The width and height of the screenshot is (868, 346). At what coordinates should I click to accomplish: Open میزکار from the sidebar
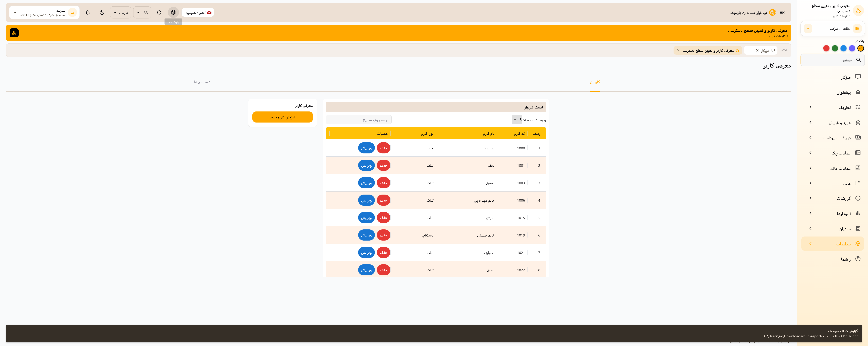tap(832, 77)
